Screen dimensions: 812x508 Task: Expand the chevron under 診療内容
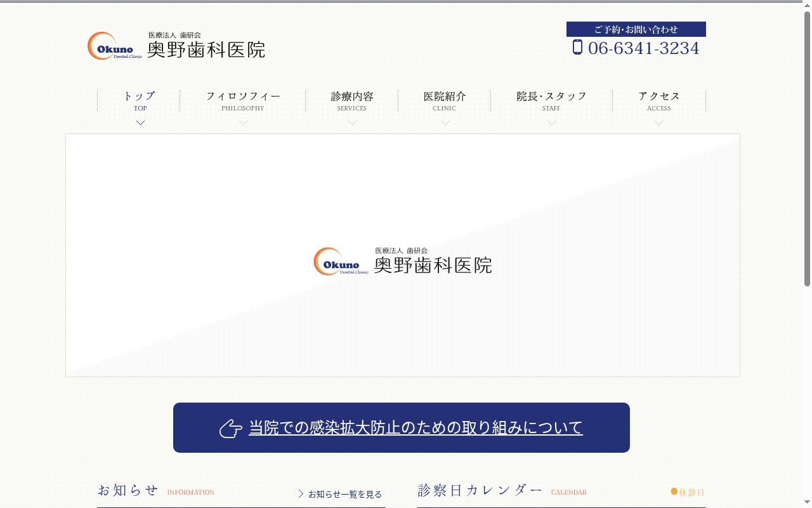point(352,123)
